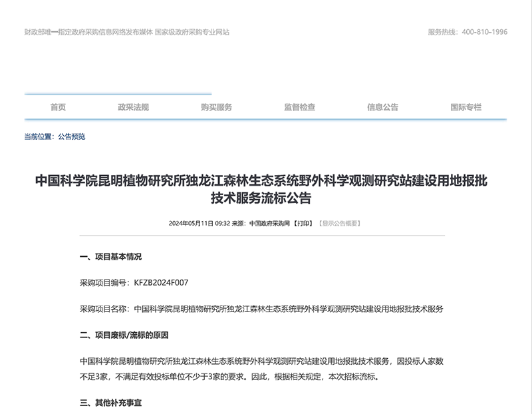Open the 首页 navigation tab
The image size is (532, 414).
[x=58, y=107]
